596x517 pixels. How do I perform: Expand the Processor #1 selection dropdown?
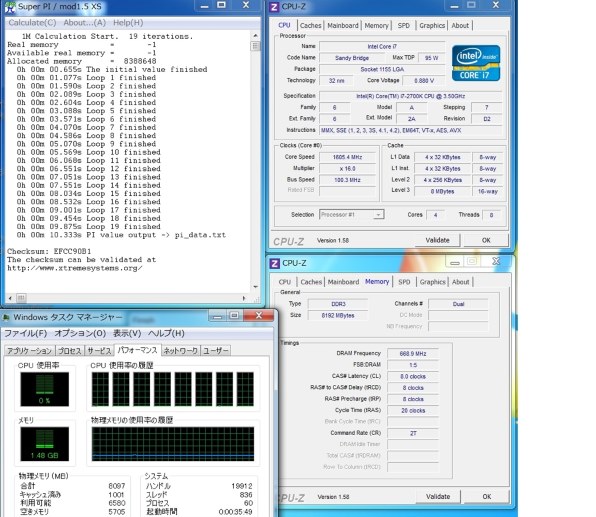point(378,215)
